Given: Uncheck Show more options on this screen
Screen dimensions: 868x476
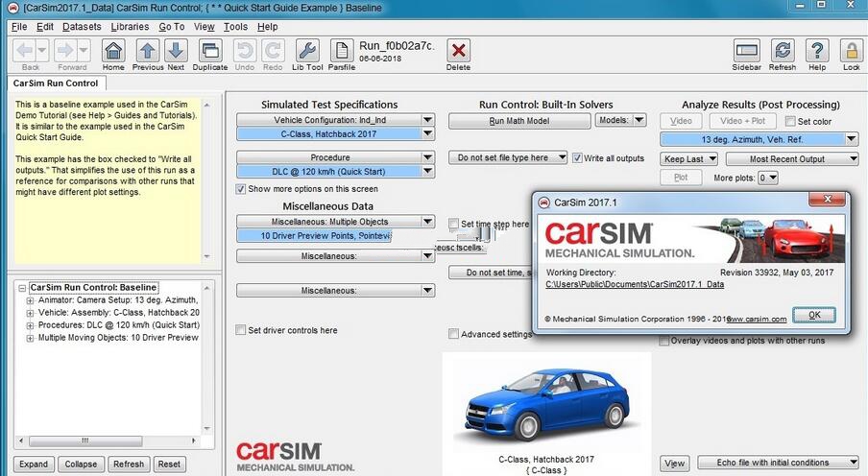Looking at the screenshot, I should [241, 189].
